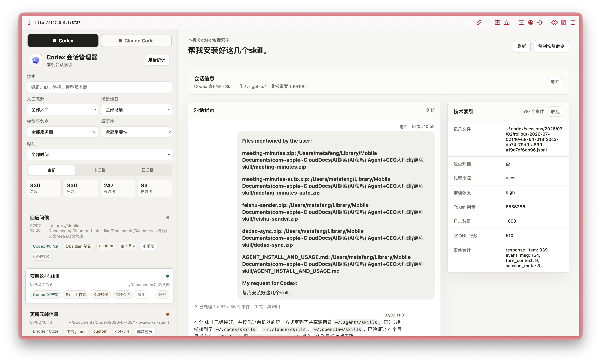601x364 pixels.
Task: Show only 未归档 sessions
Action: pyautogui.click(x=99, y=170)
